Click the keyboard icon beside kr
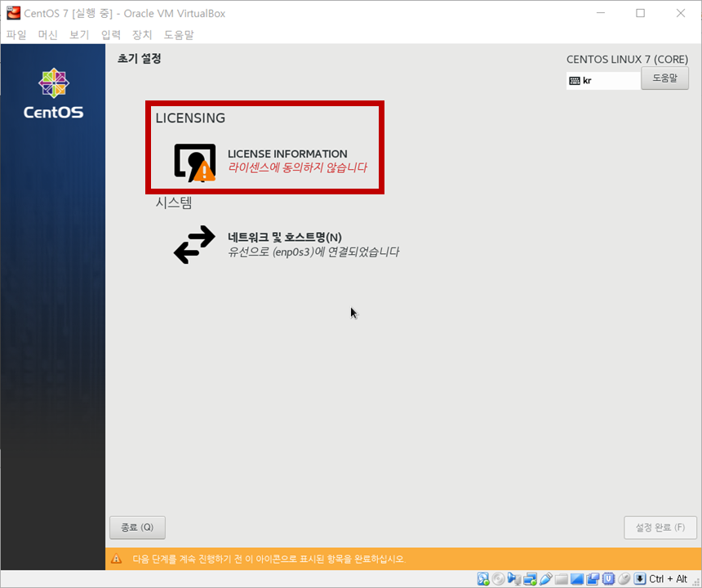Image resolution: width=702 pixels, height=588 pixels. pyautogui.click(x=575, y=81)
